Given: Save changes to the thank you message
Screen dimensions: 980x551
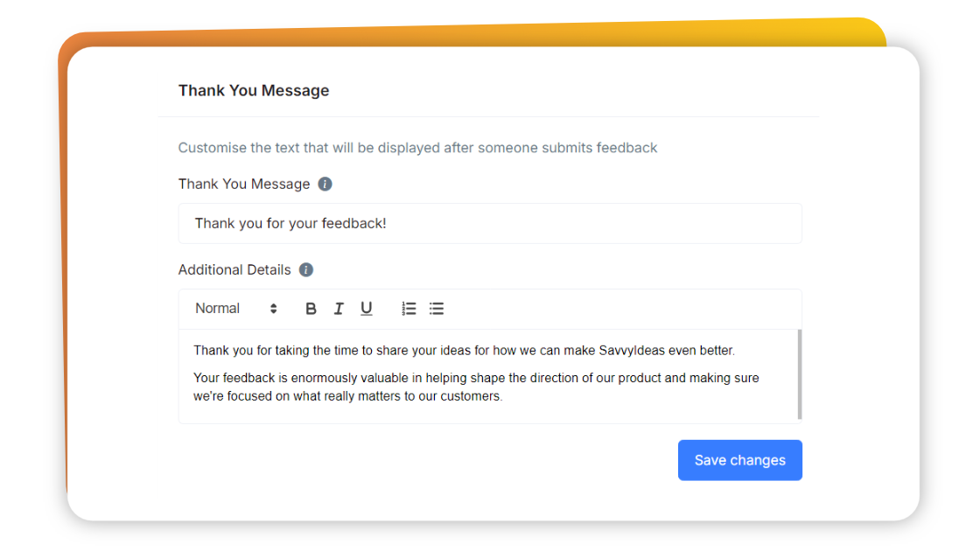Looking at the screenshot, I should click(739, 460).
